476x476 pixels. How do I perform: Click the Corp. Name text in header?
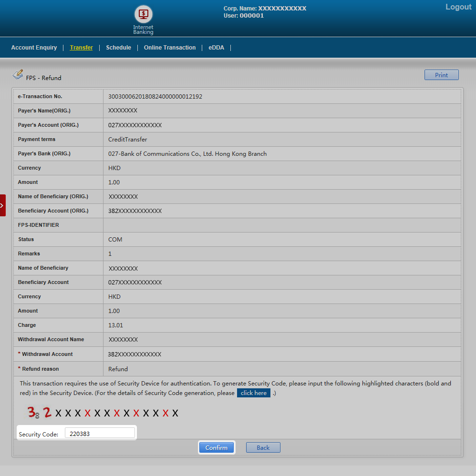click(x=265, y=9)
